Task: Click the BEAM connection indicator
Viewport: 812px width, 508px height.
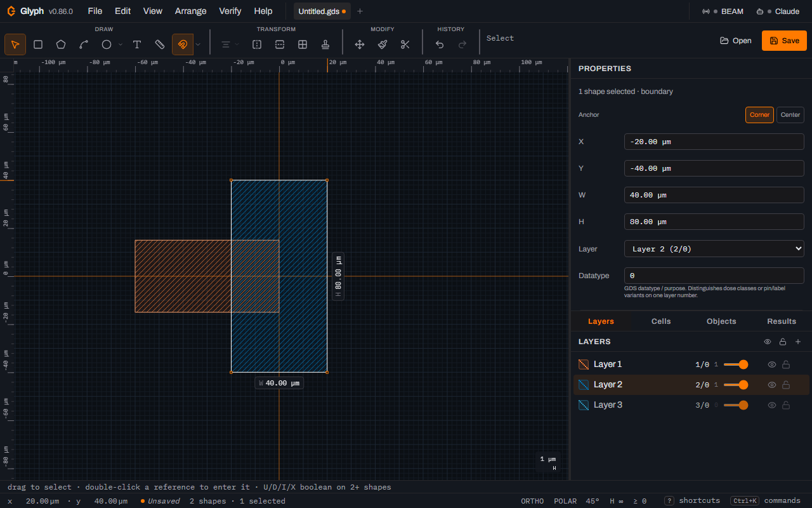Action: click(x=723, y=11)
